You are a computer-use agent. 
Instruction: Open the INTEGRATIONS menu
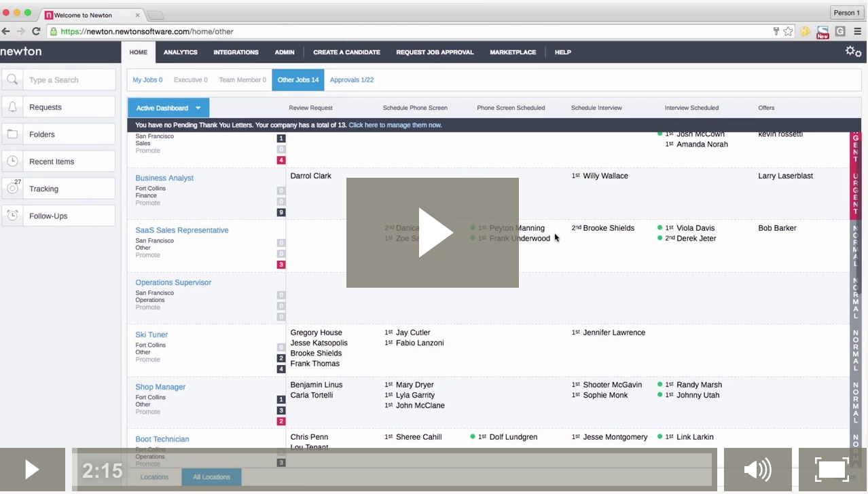tap(236, 52)
